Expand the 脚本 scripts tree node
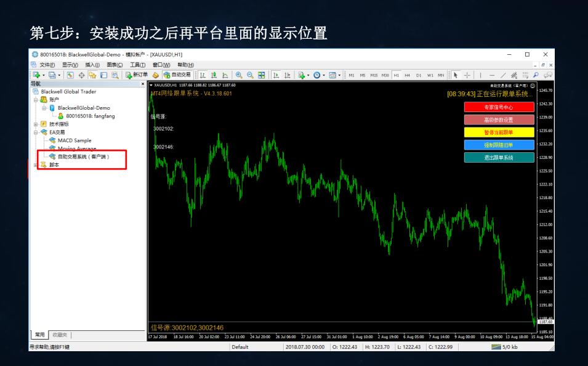Screen dimensions: 588x366 35,165
